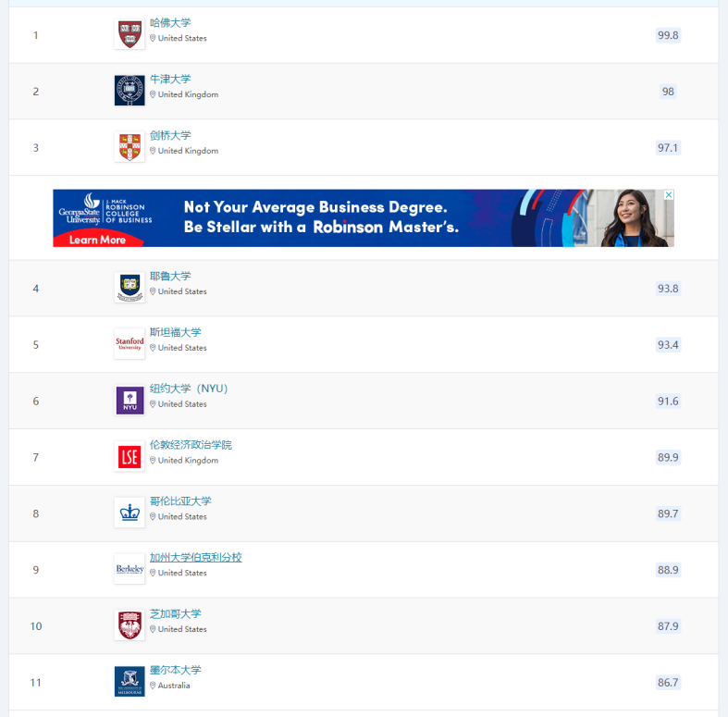Close the Georgia State banner ad
Screen dimensions: 728x717
pos(669,195)
